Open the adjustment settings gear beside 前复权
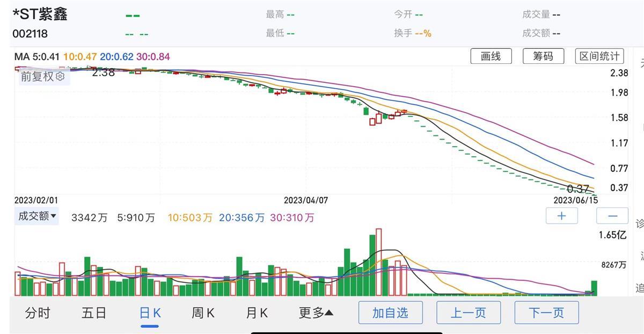The height and width of the screenshot is (334, 644). [59, 77]
